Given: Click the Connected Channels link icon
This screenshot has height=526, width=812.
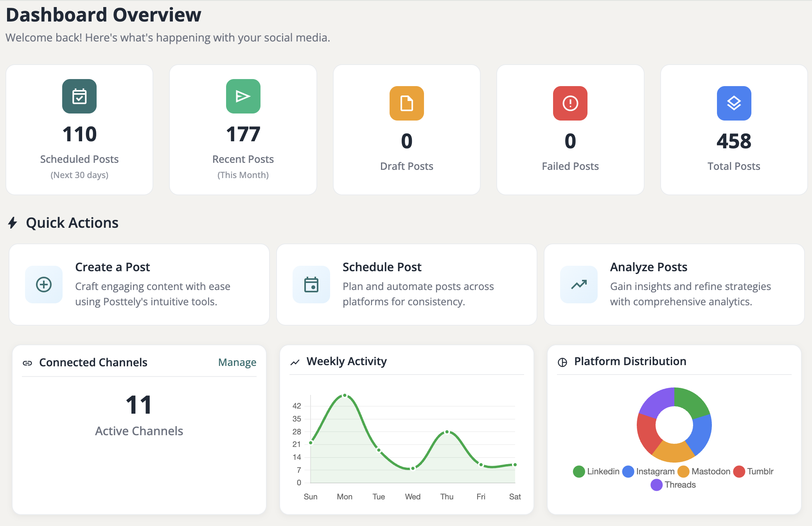Looking at the screenshot, I should (x=27, y=363).
